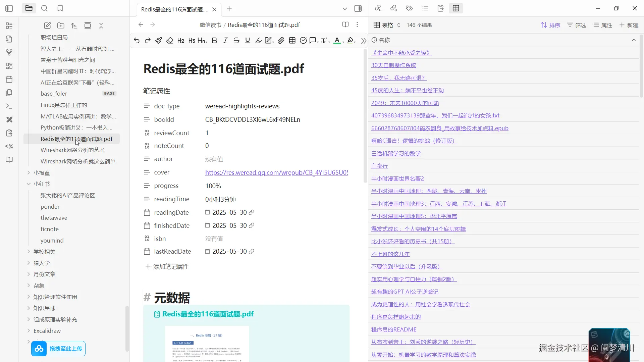Toggle the right side panel

358,8
